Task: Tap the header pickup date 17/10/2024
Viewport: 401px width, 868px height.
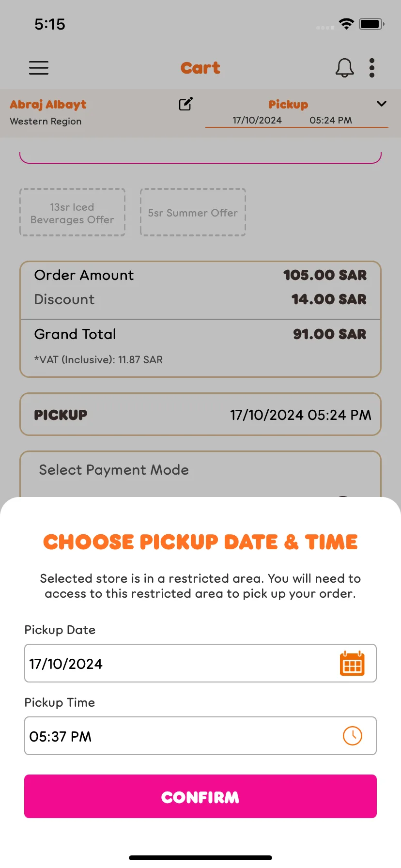Action: (257, 120)
